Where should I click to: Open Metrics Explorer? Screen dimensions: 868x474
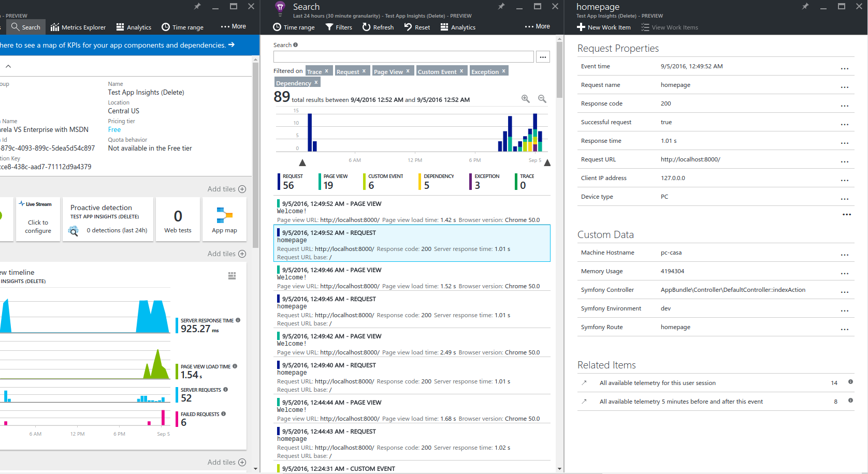tap(78, 27)
